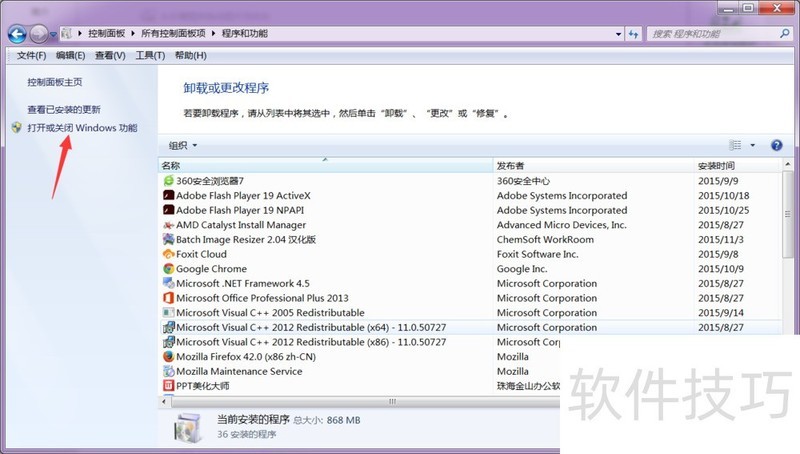Select the program name Google Chrome
The height and width of the screenshot is (454, 800).
point(211,269)
